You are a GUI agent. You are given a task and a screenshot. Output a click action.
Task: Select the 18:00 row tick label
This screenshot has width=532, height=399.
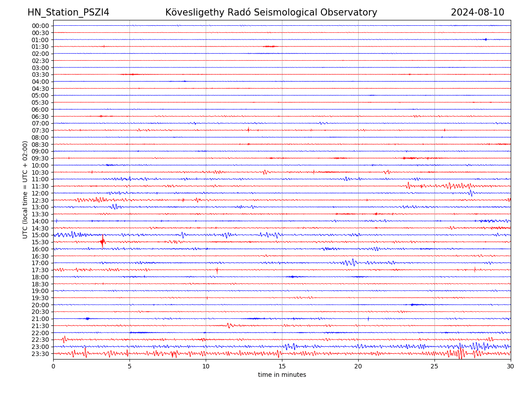click(x=40, y=277)
